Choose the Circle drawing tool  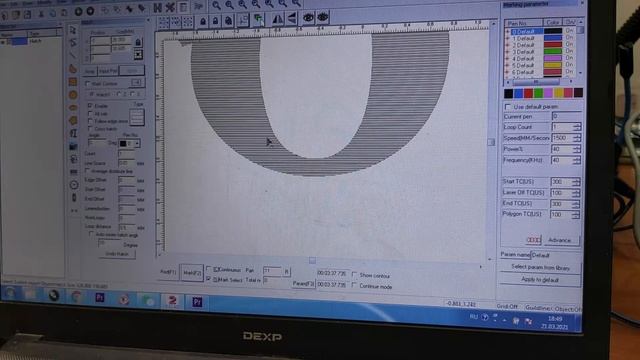tap(73, 95)
